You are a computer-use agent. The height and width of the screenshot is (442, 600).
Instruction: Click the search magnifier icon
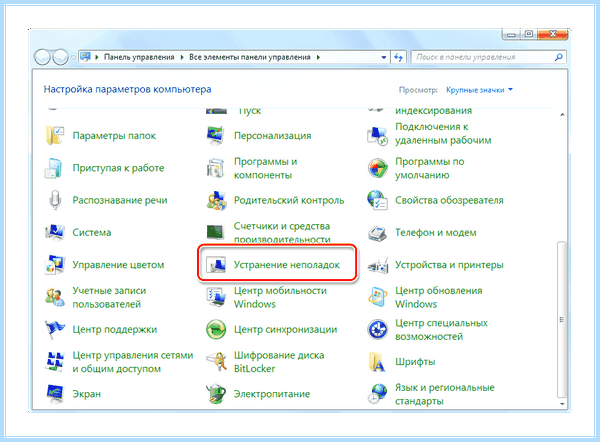(559, 57)
